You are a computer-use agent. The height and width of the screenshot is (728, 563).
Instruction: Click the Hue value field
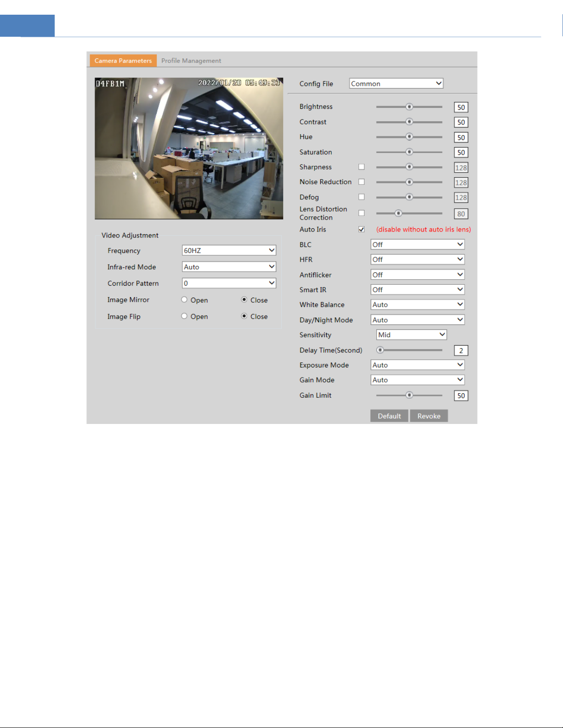click(x=461, y=137)
